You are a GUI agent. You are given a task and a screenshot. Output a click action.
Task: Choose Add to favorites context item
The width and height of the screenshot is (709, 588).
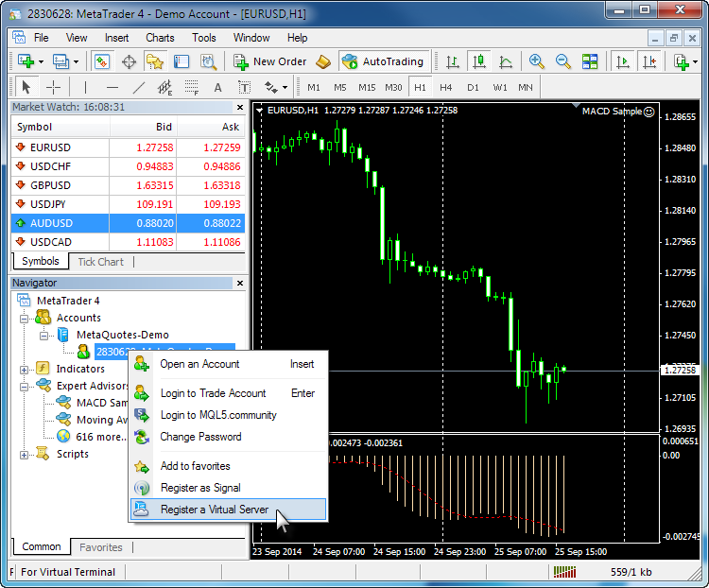229,466
